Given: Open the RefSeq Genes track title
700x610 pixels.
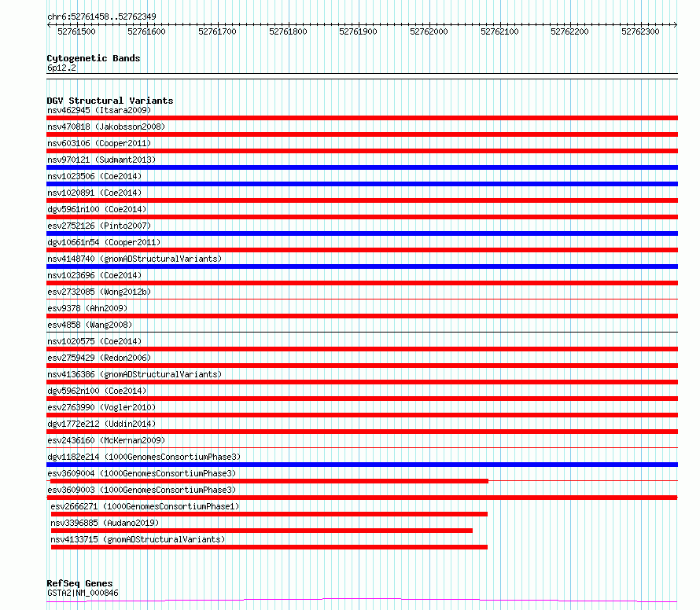Looking at the screenshot, I should [79, 583].
